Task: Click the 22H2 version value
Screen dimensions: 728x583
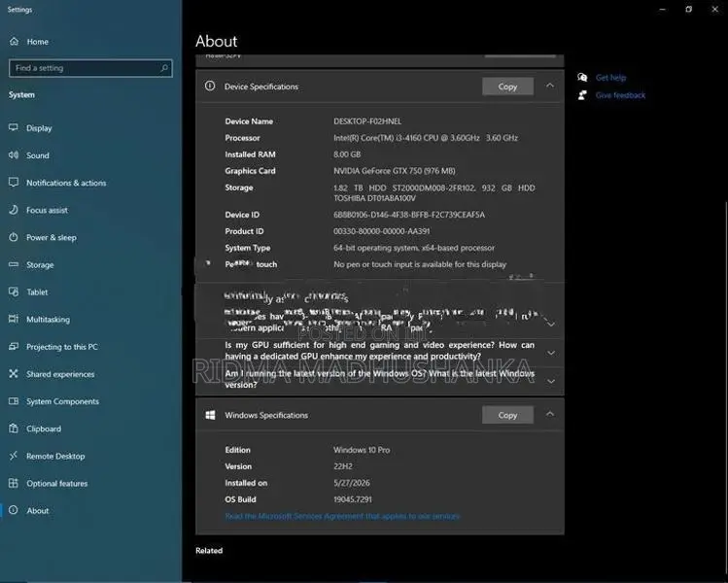Action: pyautogui.click(x=343, y=466)
